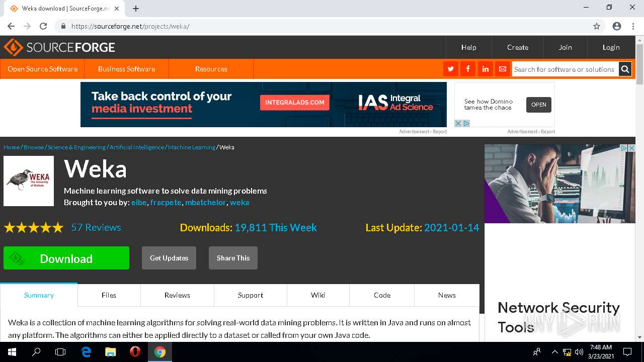Open Chrome three-dot menu
644x362 pixels.
[x=633, y=26]
